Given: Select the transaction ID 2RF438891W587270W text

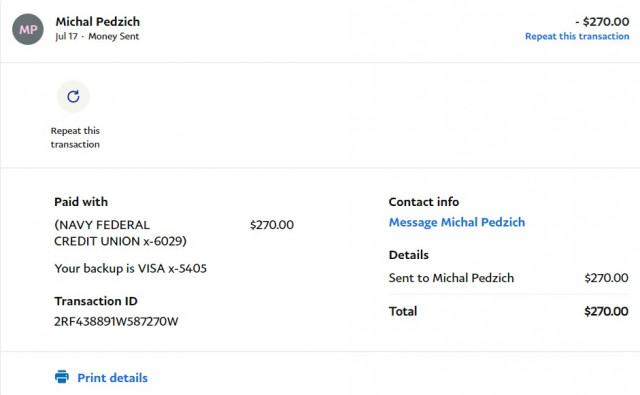Looking at the screenshot, I should (x=116, y=322).
